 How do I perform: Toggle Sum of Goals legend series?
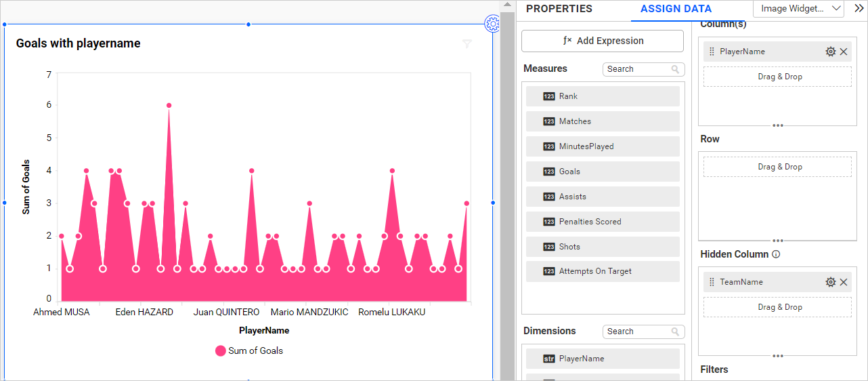[248, 350]
